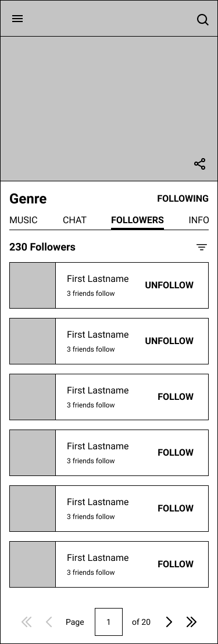This screenshot has height=644, width=218.
Task: Unfollow the first listed follower
Action: 169,285
